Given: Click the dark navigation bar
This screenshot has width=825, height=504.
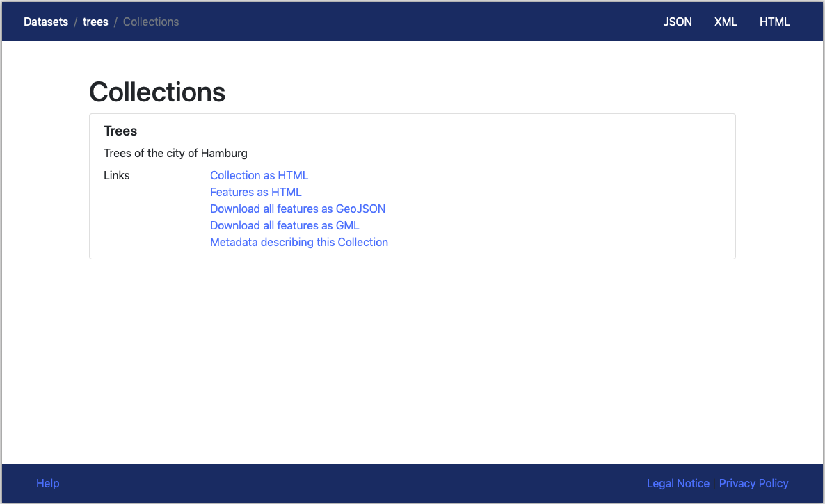Looking at the screenshot, I should click(417, 22).
